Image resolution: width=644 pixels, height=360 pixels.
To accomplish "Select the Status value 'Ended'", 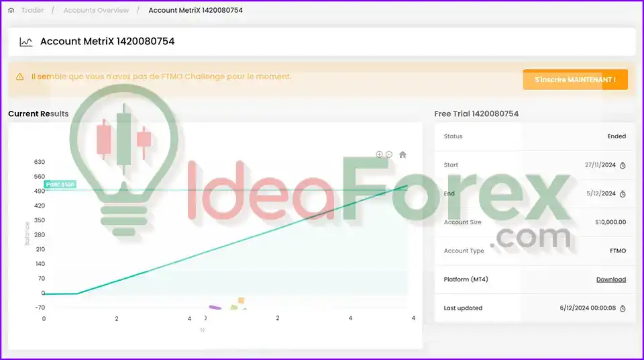I will pos(617,136).
